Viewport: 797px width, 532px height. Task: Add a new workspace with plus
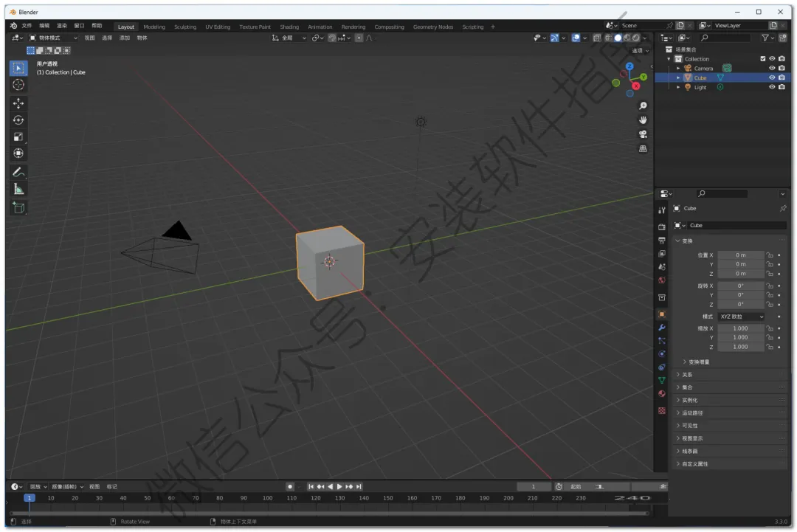(492, 27)
